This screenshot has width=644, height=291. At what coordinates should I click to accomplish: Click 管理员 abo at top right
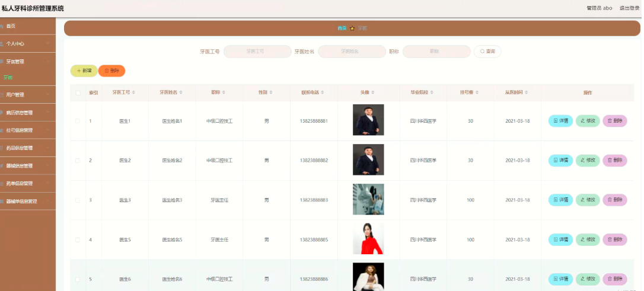point(600,8)
